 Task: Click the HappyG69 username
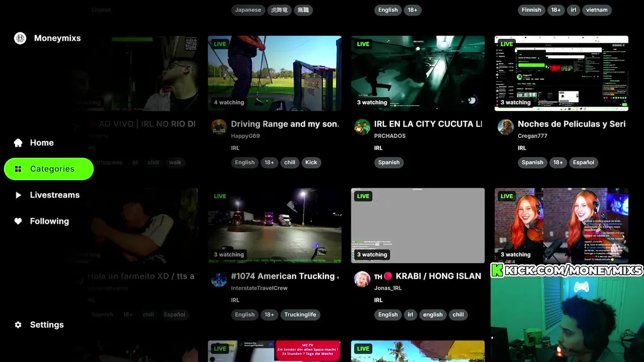246,136
